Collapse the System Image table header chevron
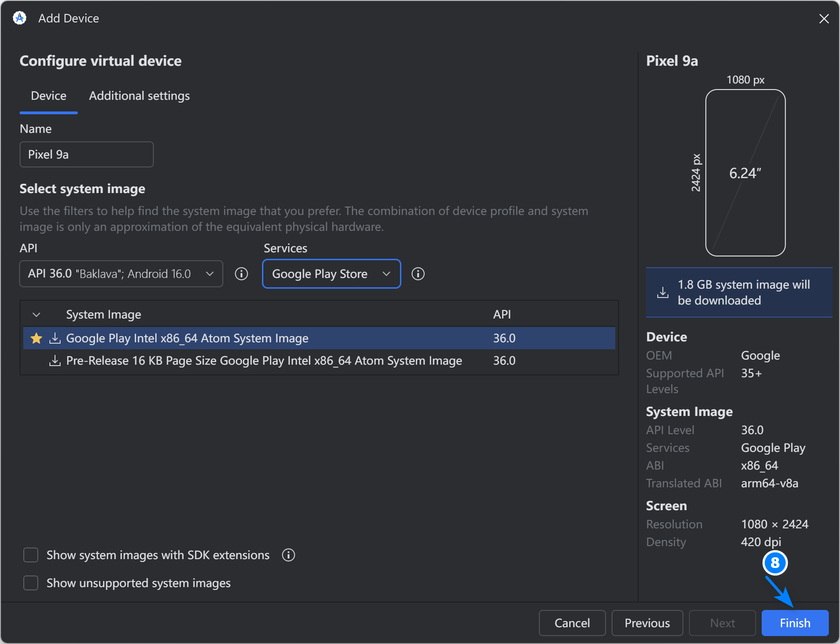840x644 pixels. pos(36,315)
